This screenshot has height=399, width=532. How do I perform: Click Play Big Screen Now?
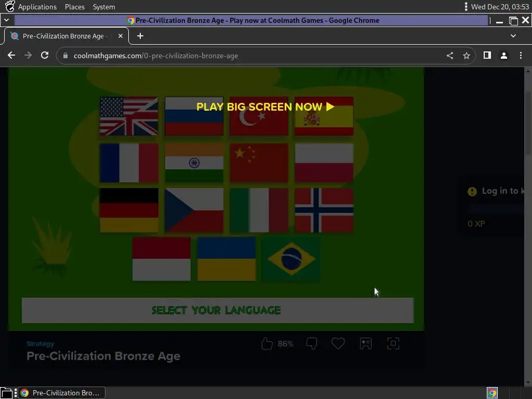tap(265, 107)
